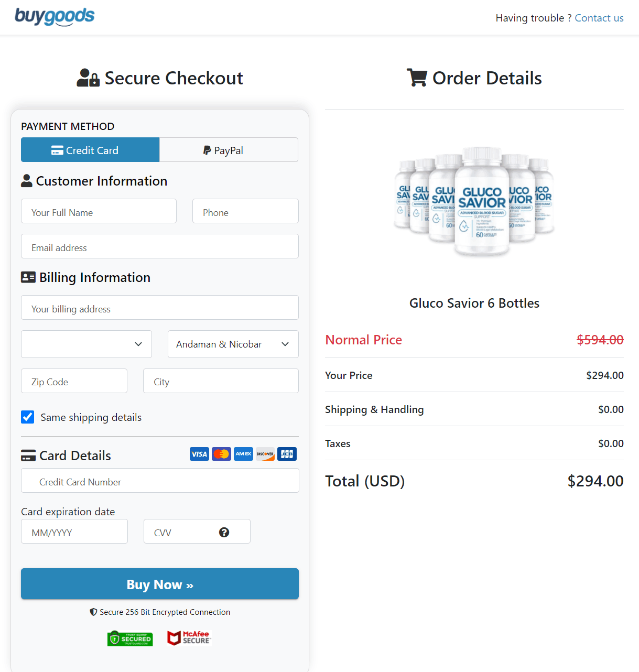Click the shopping cart icon beside Order Details

417,78
